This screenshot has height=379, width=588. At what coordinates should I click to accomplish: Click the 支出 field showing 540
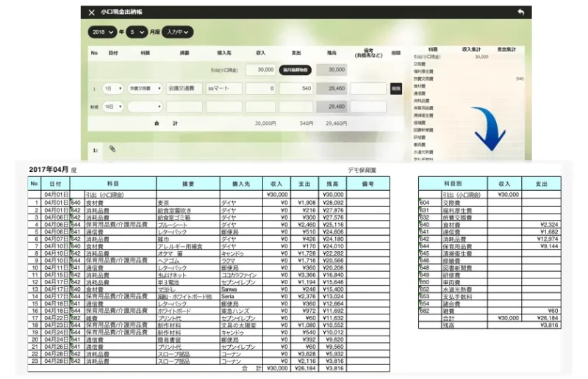(296, 88)
